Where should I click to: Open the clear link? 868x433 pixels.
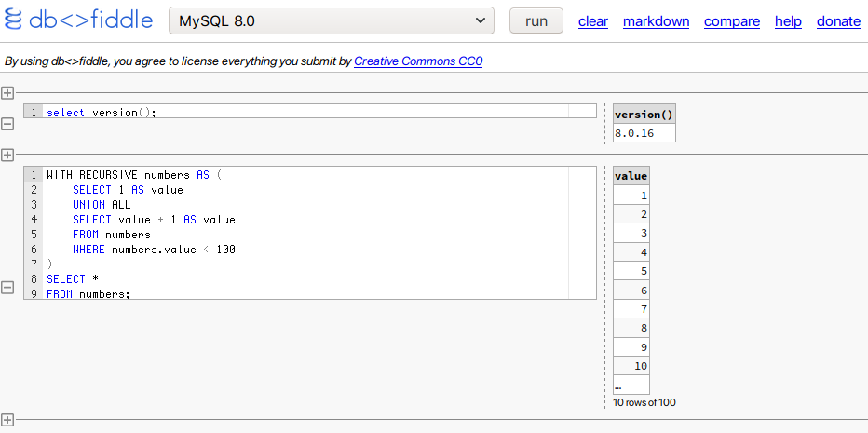593,21
